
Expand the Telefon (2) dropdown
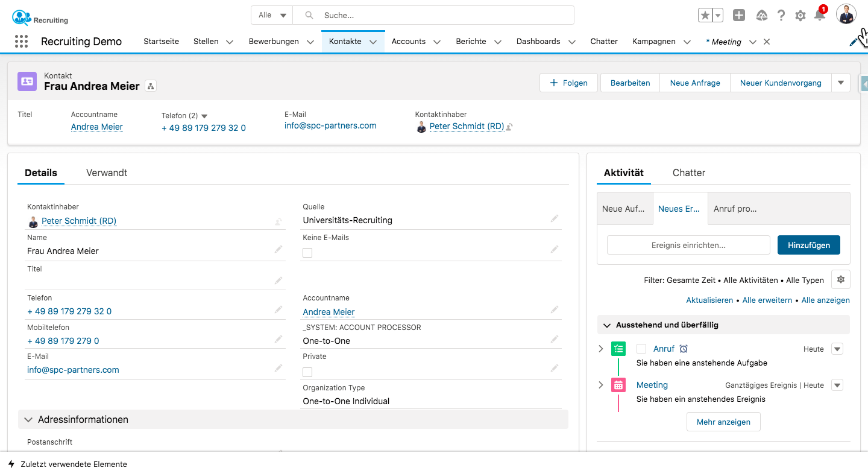click(x=204, y=116)
